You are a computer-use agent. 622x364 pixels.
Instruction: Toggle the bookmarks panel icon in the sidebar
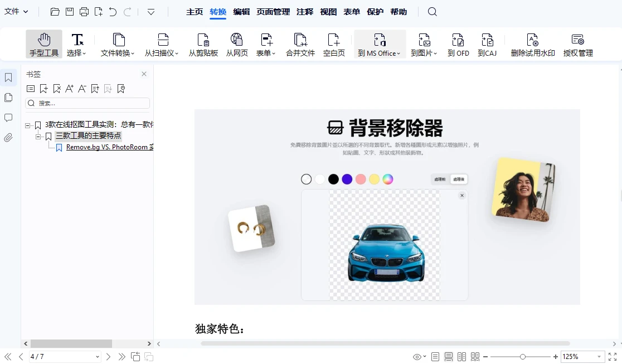pos(8,77)
